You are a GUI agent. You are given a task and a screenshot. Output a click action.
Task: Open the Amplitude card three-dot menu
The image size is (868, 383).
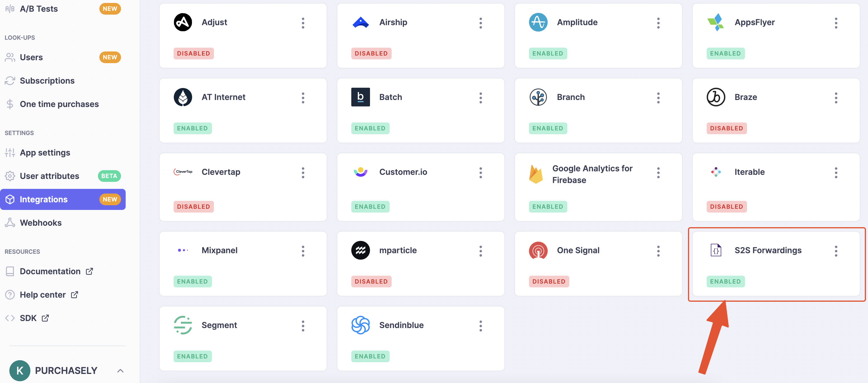coord(658,23)
